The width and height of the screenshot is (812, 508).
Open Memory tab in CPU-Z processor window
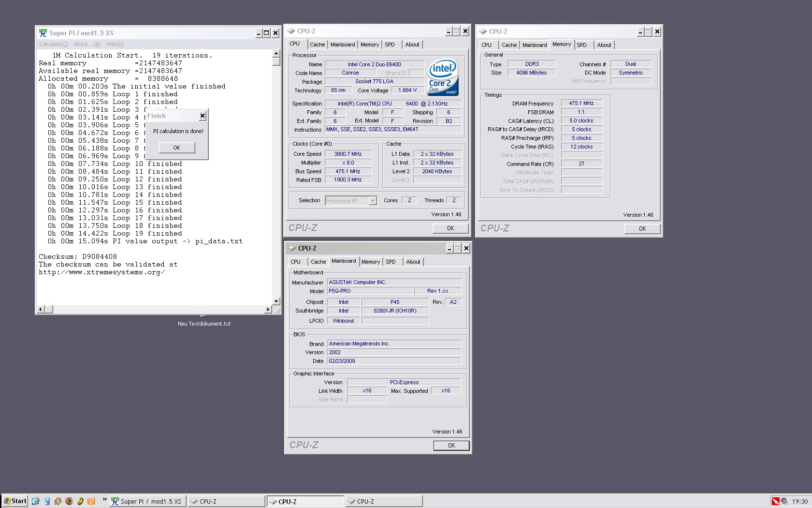[x=370, y=45]
